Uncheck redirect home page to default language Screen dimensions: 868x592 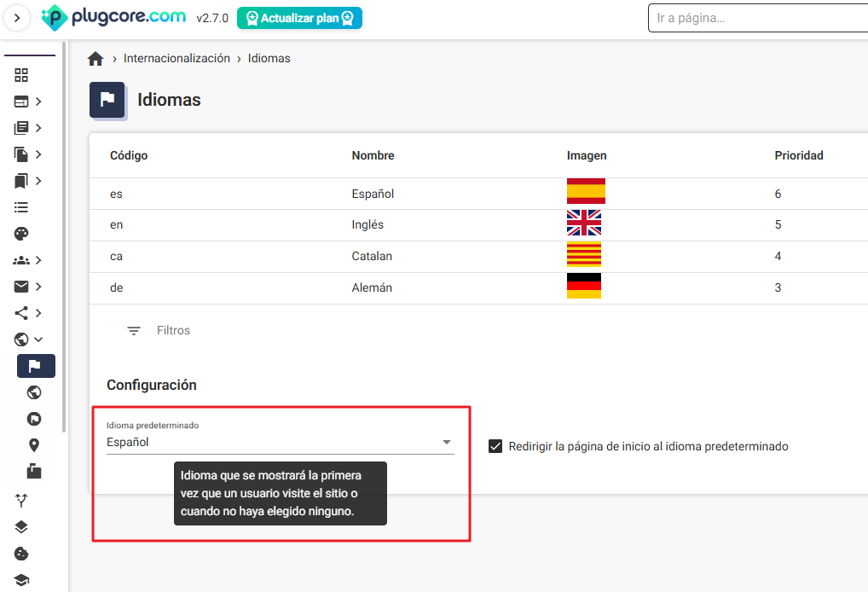pos(495,446)
